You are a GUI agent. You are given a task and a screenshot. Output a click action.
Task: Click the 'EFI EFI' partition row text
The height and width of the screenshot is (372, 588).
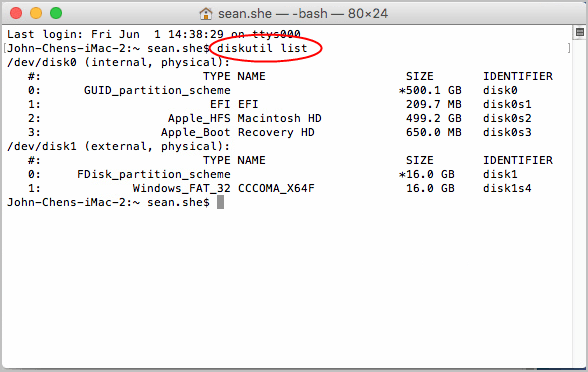pos(234,104)
